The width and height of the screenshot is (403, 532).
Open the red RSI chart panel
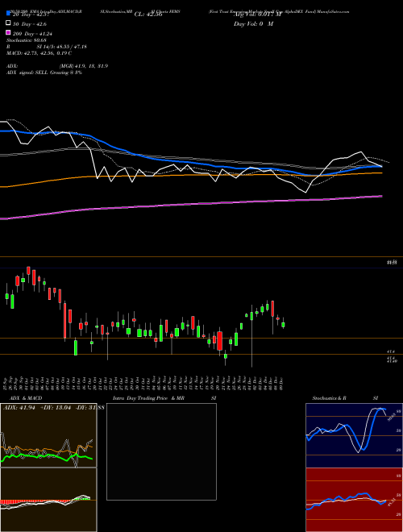pos(354,500)
